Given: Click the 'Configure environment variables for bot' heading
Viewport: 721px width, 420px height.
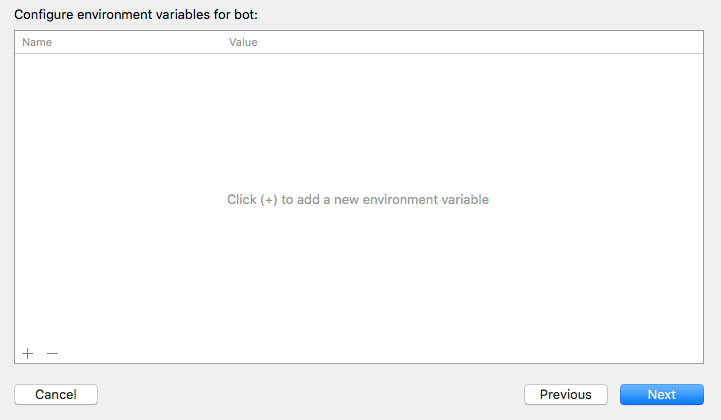Looking at the screenshot, I should [x=142, y=14].
